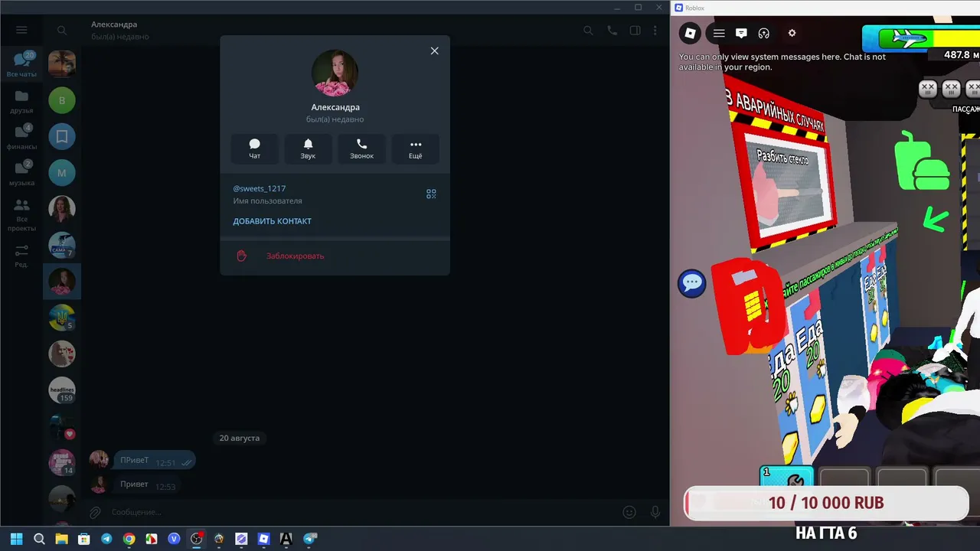
Task: Show the QR code for this username
Action: pyautogui.click(x=431, y=194)
